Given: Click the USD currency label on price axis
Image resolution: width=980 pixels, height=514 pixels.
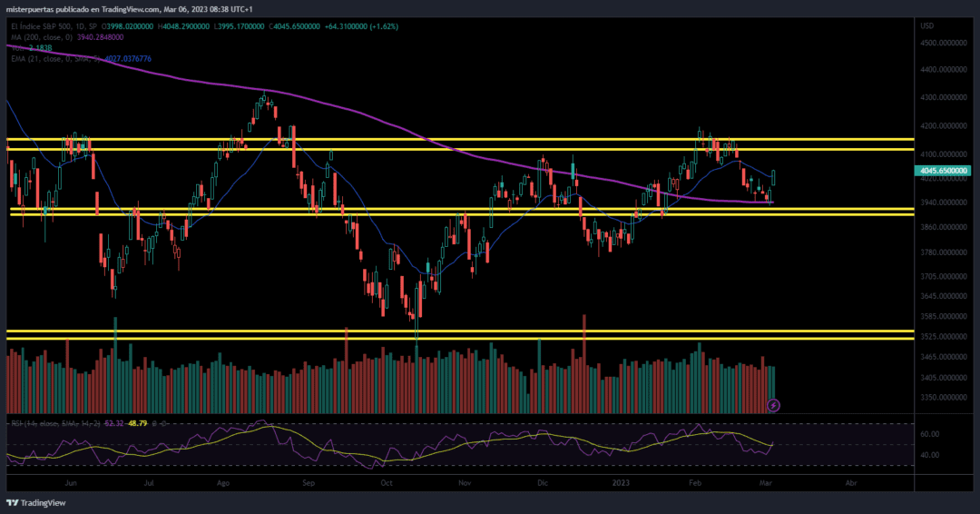Looking at the screenshot, I should pos(926,25).
